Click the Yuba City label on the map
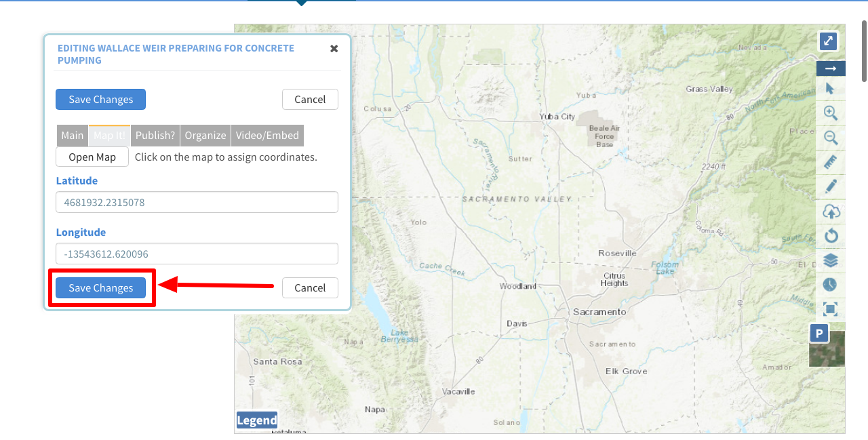The image size is (868, 440). click(x=557, y=117)
